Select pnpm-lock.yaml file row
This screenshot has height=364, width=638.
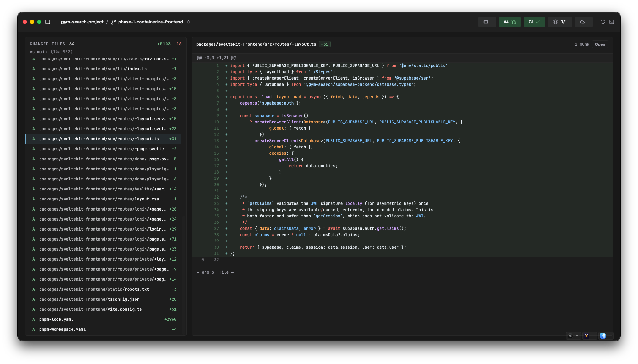click(104, 319)
